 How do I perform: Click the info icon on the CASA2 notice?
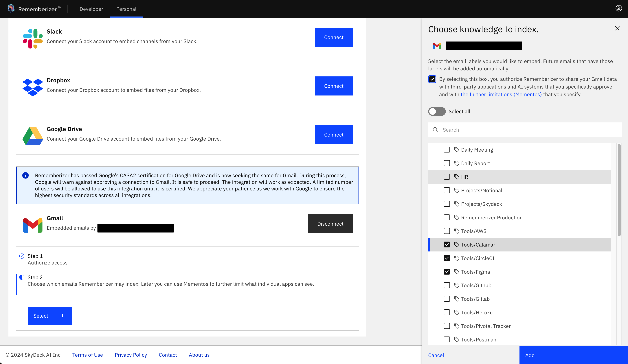26,175
